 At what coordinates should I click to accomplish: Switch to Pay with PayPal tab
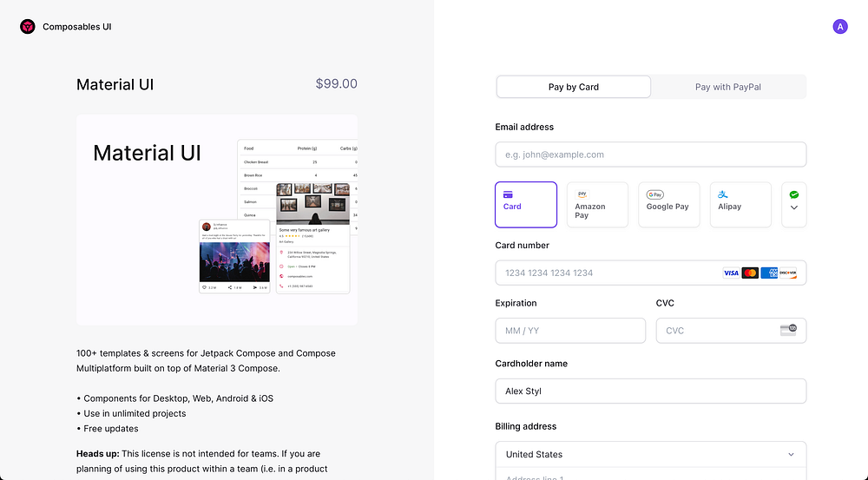[x=728, y=87]
